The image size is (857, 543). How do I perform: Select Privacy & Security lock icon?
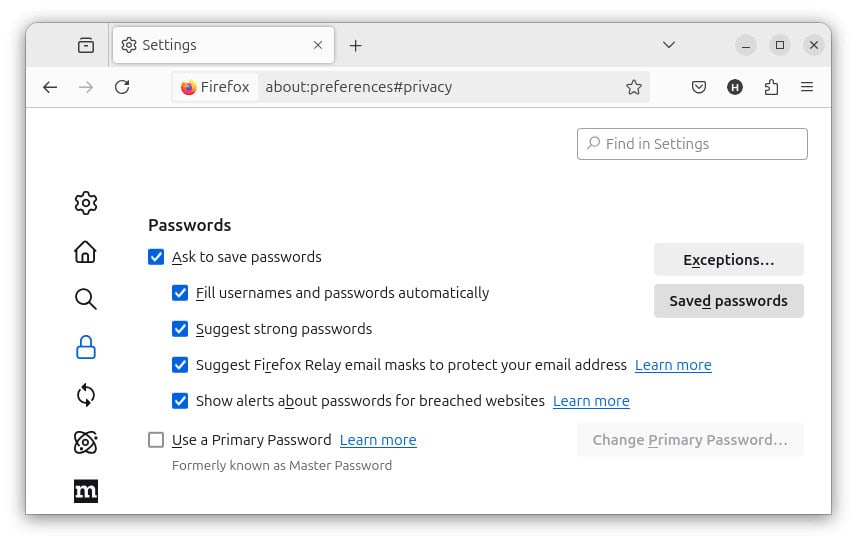[x=86, y=347]
